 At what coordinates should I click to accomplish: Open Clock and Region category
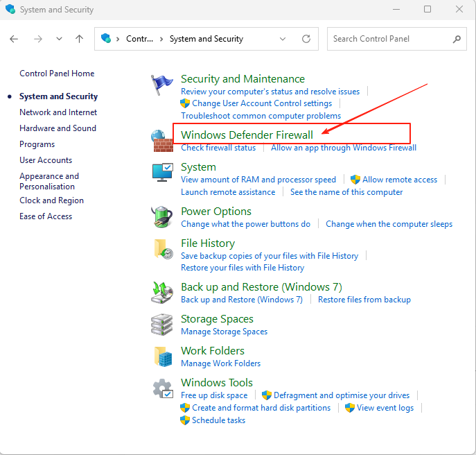[x=51, y=200]
